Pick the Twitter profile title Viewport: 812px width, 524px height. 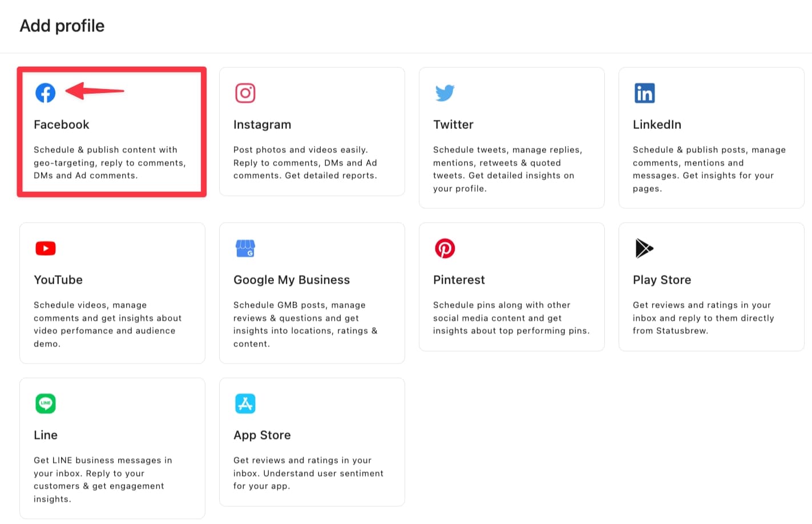coord(453,124)
